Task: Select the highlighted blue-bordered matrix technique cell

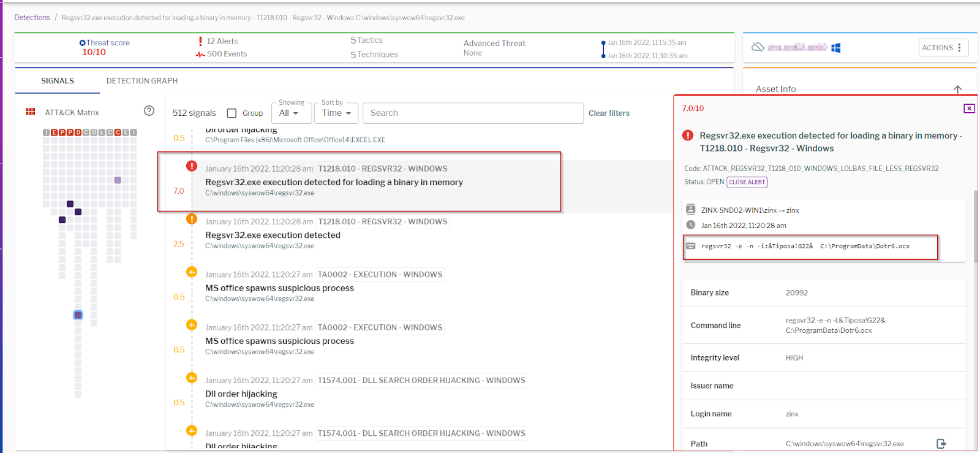Action: tap(78, 315)
